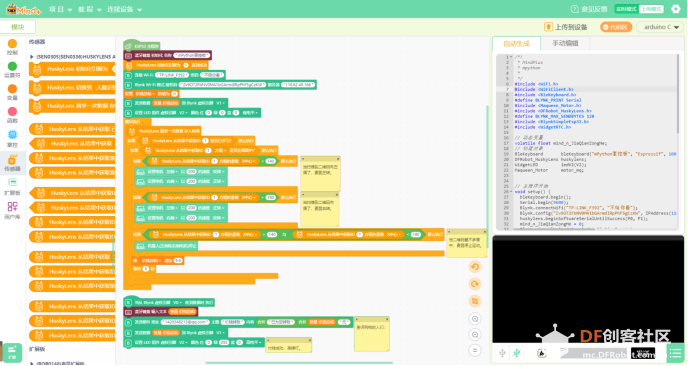Toggle the 代码区 code area button

616,27
